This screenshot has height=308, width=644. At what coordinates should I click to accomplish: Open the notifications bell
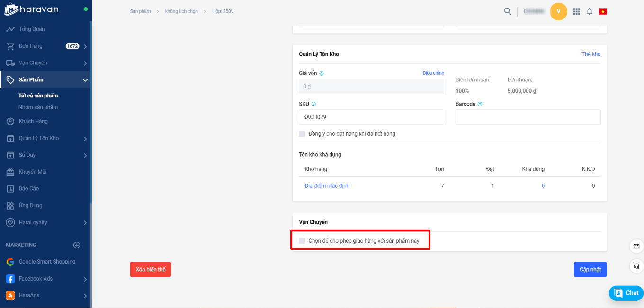590,11
